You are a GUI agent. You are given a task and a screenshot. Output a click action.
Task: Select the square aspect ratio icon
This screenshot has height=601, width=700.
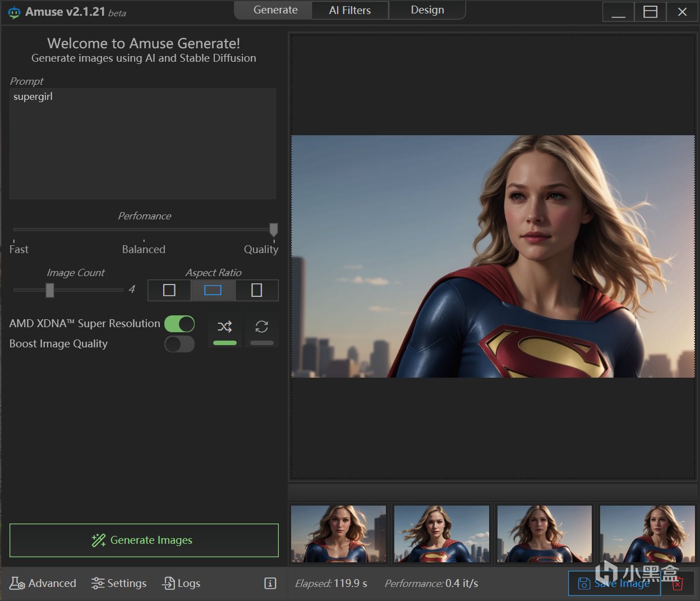[169, 290]
